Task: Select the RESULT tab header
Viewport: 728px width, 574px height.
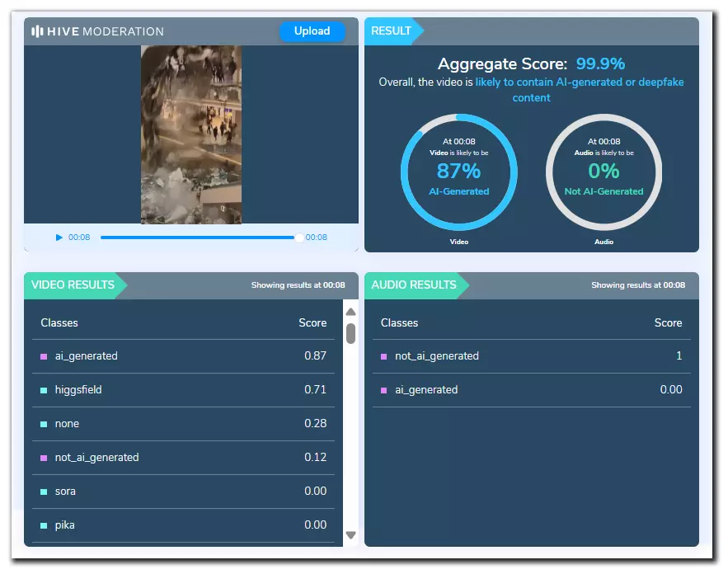Action: [392, 31]
